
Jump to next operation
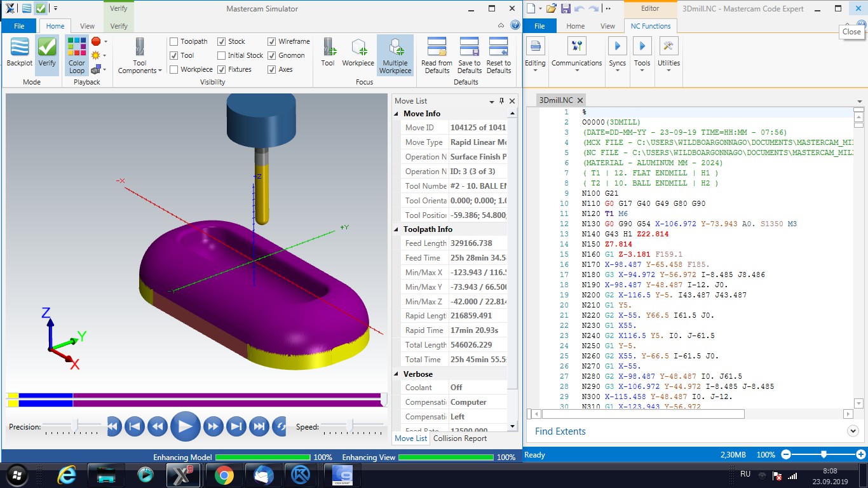coord(236,426)
